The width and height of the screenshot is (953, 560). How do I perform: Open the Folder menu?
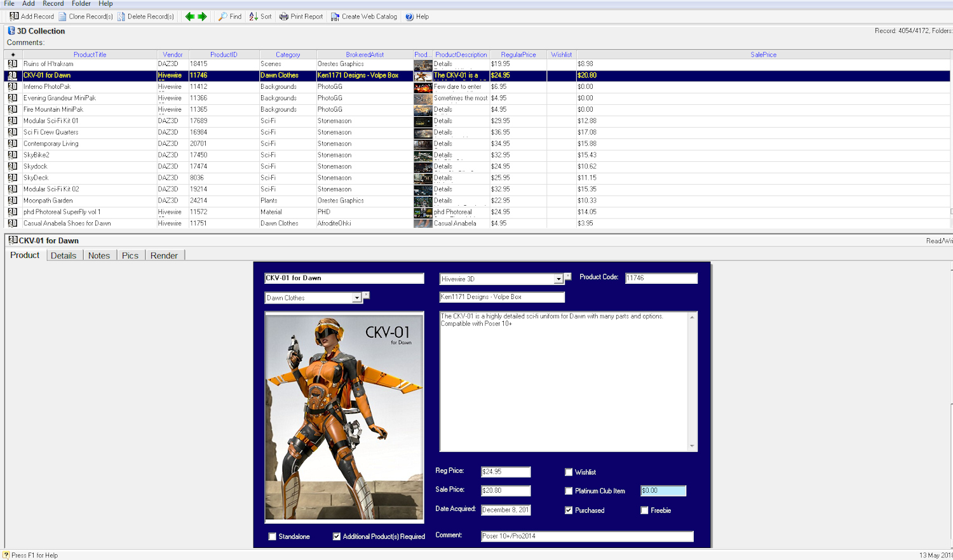tap(81, 4)
